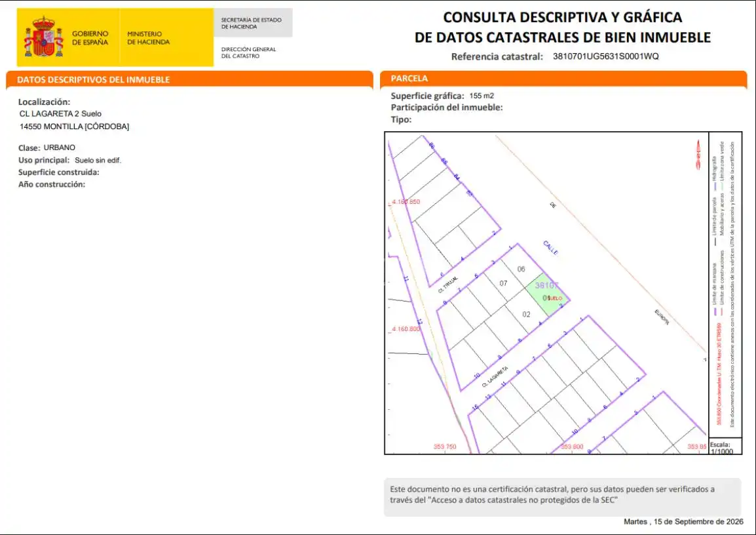Click the red north arrow on the map
The width and height of the screenshot is (756, 535).
click(x=698, y=154)
